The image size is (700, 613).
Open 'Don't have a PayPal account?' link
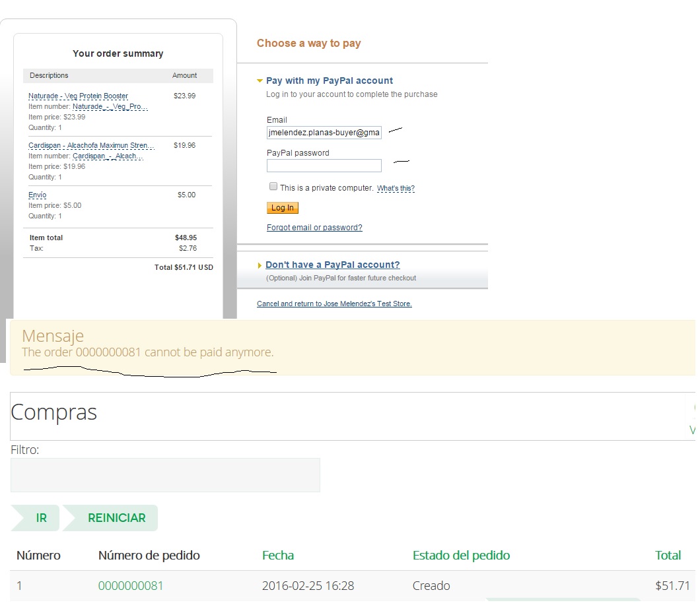[x=333, y=265]
